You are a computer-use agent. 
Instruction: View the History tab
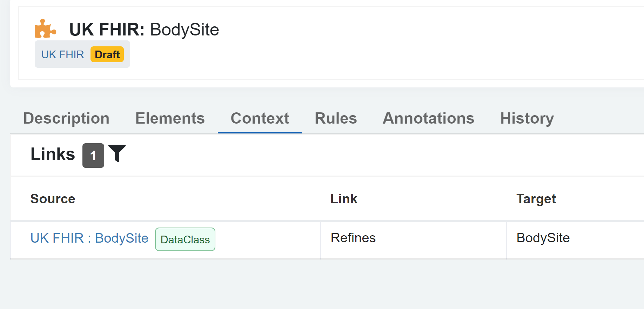(527, 118)
